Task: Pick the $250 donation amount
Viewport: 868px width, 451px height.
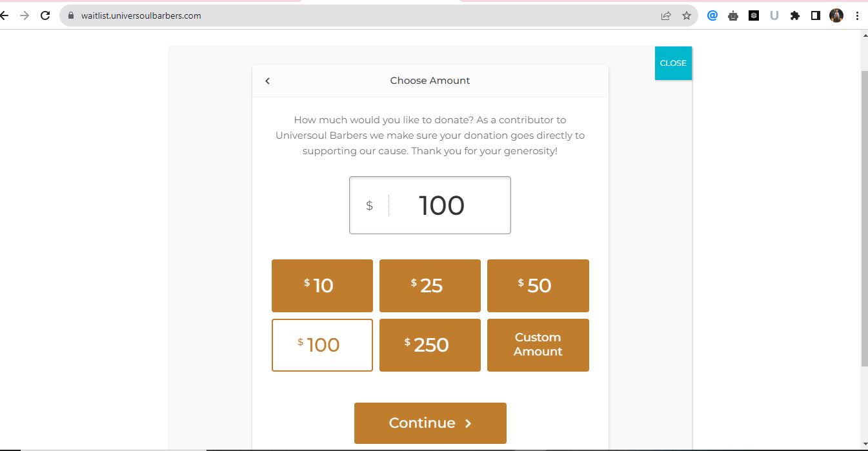Action: click(430, 345)
